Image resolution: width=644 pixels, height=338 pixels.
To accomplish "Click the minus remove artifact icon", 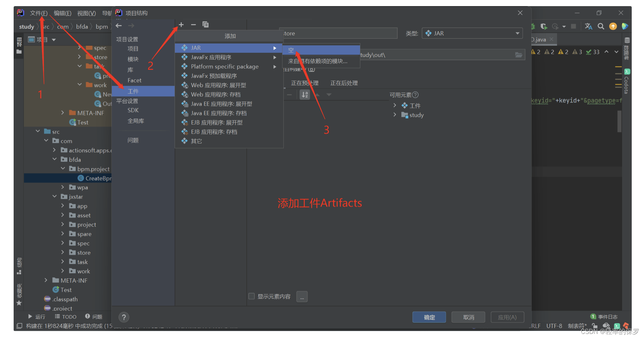I will pyautogui.click(x=193, y=25).
